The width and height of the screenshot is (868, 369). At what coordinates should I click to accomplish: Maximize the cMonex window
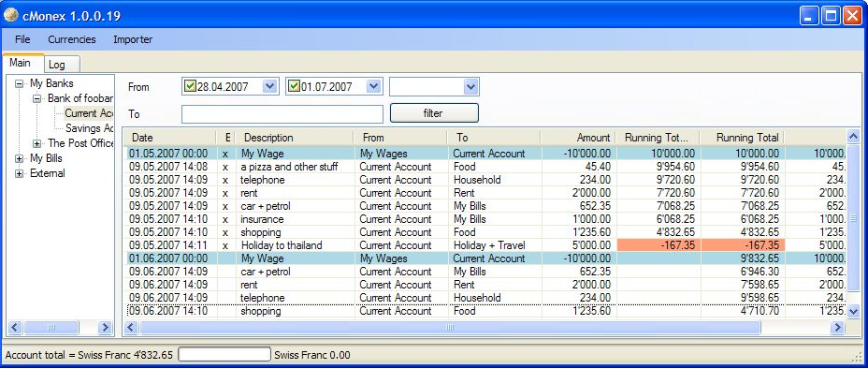coord(831,16)
